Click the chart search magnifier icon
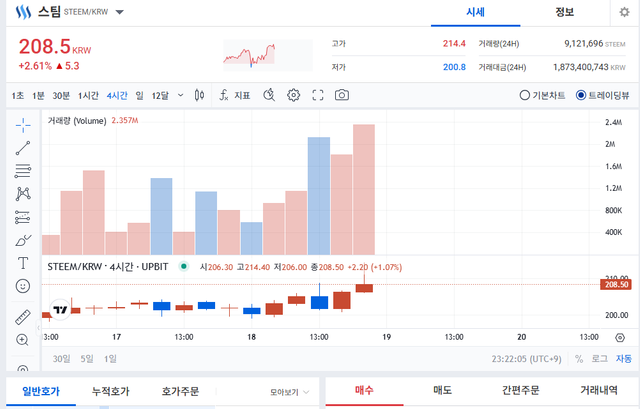The width and height of the screenshot is (640, 409). (x=269, y=95)
